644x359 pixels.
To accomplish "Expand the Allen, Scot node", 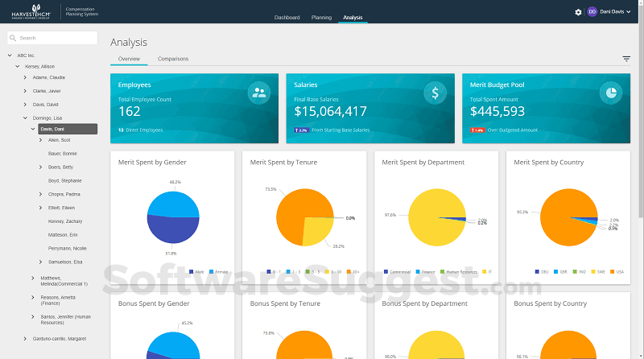I will tap(41, 140).
